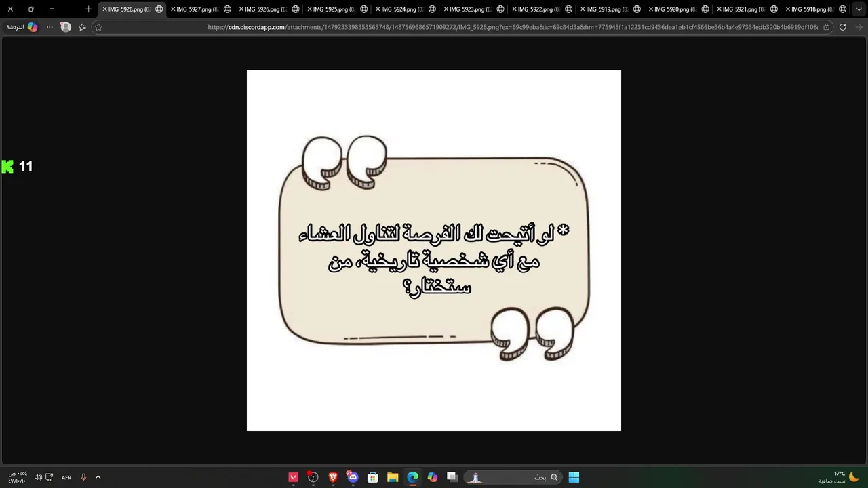Close the IMG_5926.png tab

(x=241, y=9)
